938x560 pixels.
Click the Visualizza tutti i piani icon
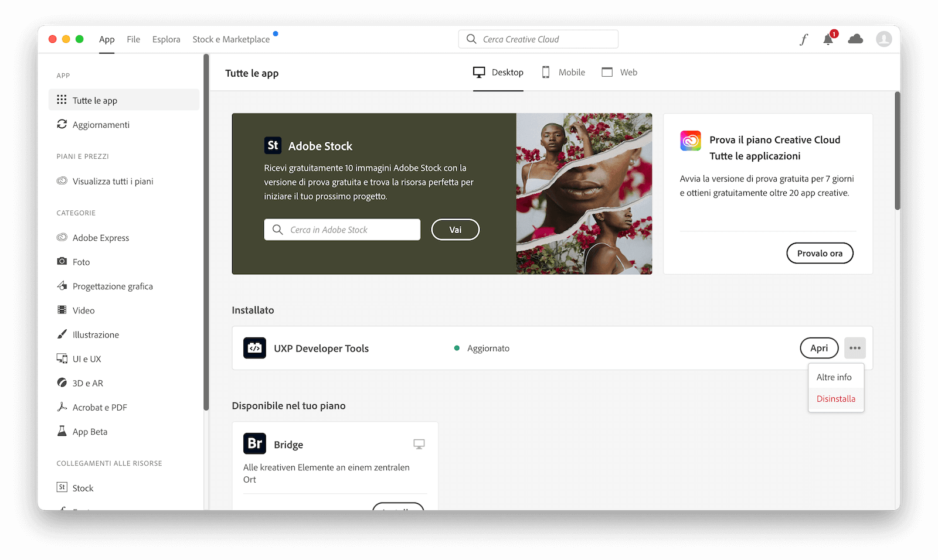coord(62,181)
